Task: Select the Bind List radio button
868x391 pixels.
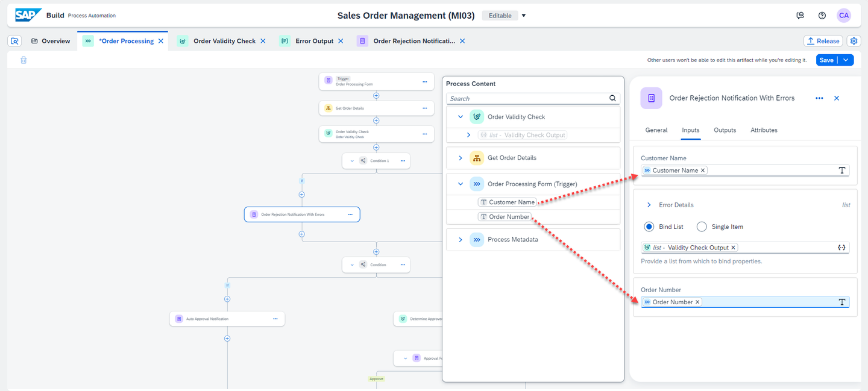Action: click(x=649, y=227)
